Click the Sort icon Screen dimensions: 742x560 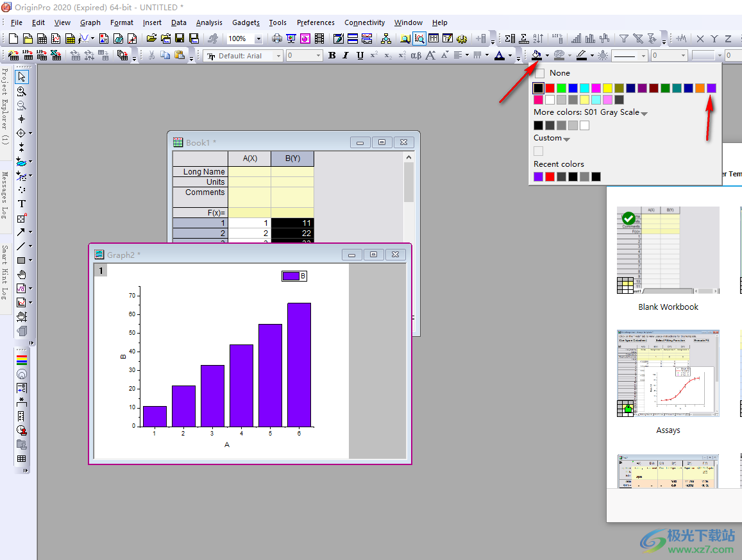538,39
